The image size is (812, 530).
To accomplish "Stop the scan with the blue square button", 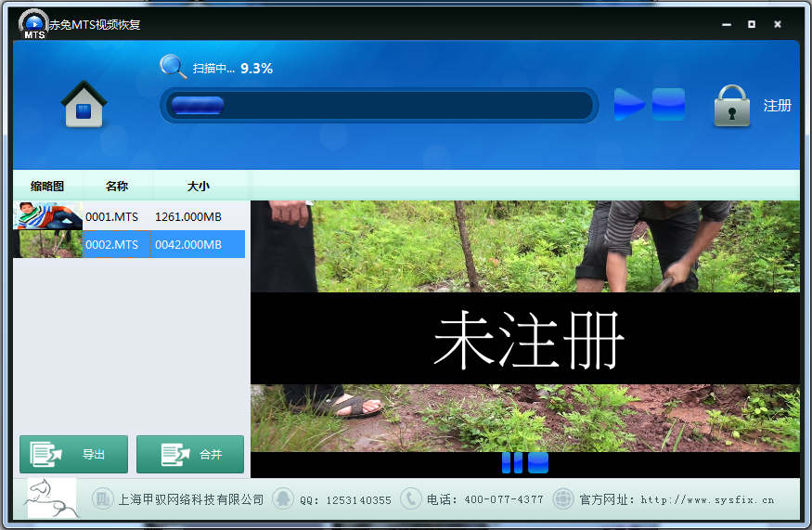I will click(668, 104).
